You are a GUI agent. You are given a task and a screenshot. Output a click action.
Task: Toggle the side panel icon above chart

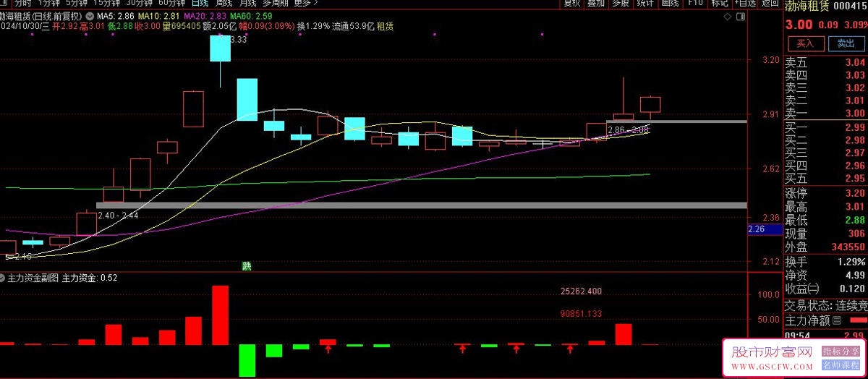739,15
